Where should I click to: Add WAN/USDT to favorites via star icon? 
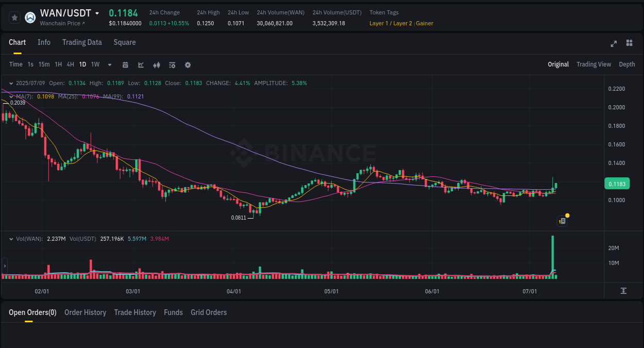(x=14, y=17)
